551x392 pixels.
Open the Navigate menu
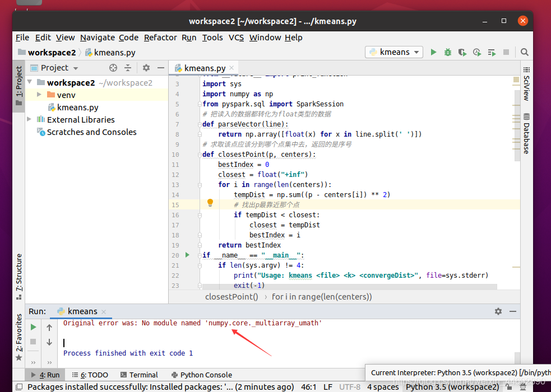point(98,38)
